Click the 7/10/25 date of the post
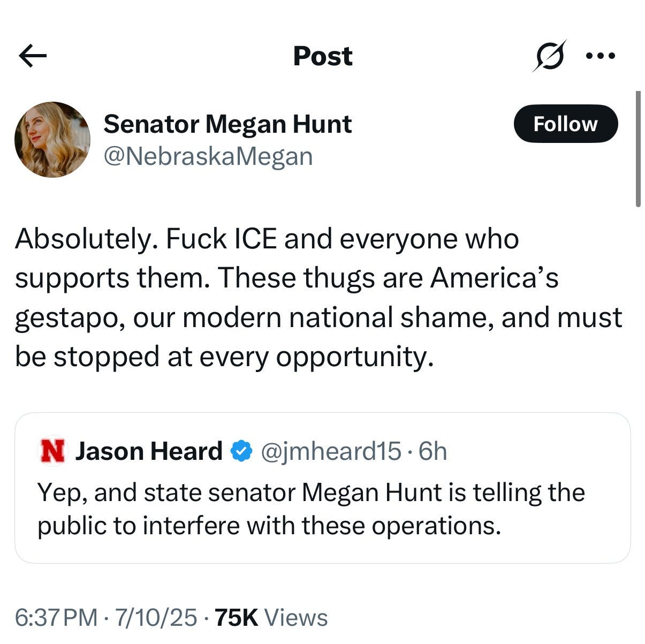Image resolution: width=645 pixels, height=644 pixels. (x=156, y=618)
